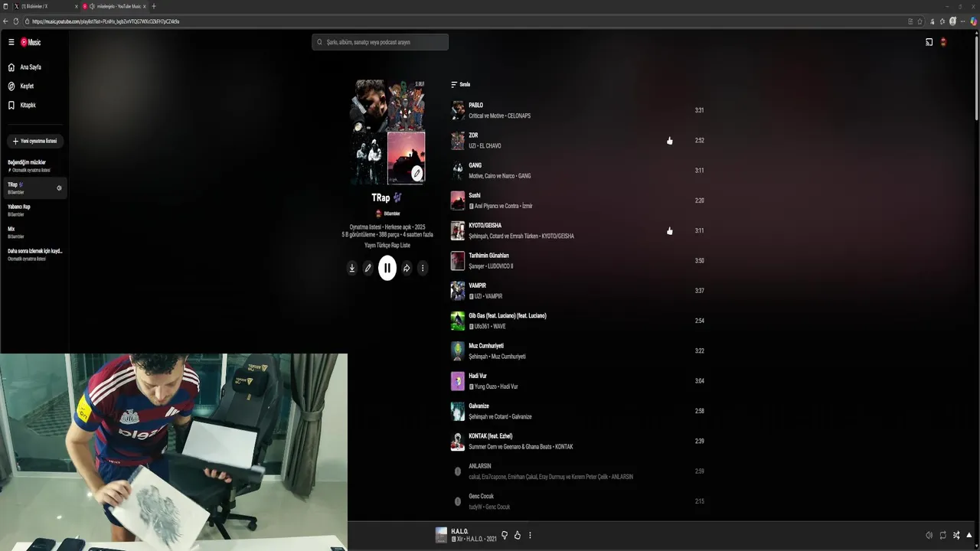980x551 pixels.
Task: Click the search songs input field
Action: [x=380, y=42]
